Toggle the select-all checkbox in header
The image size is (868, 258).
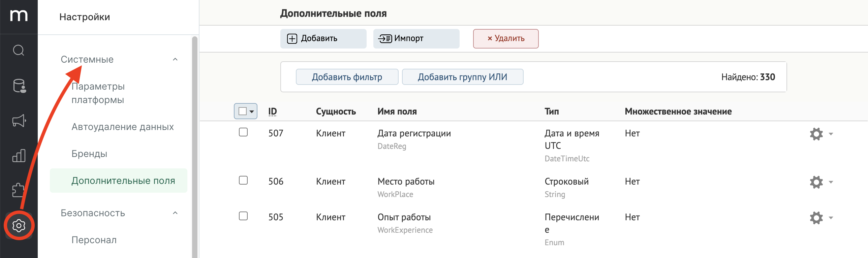coord(243,111)
